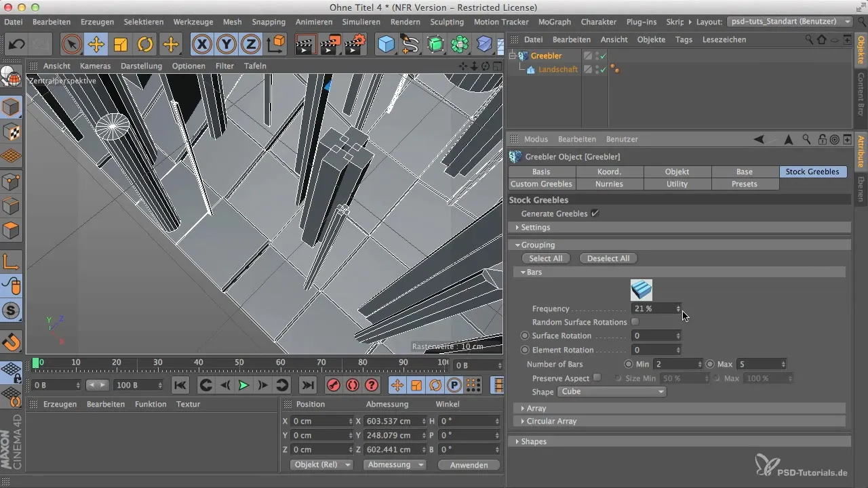Toggle the Axis mode L icon
The image size is (868, 488).
(x=12, y=261)
